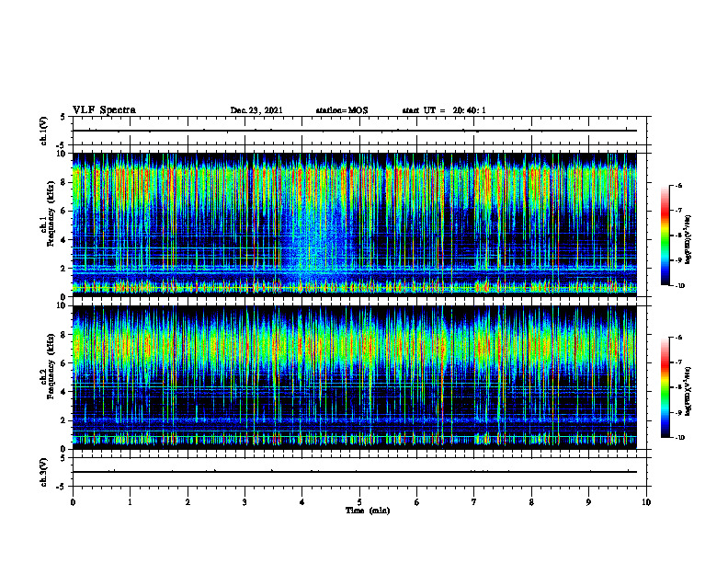The width and height of the screenshot is (728, 563).
Task: Click the ch.1 spectrogram plot area
Action: (x=354, y=224)
